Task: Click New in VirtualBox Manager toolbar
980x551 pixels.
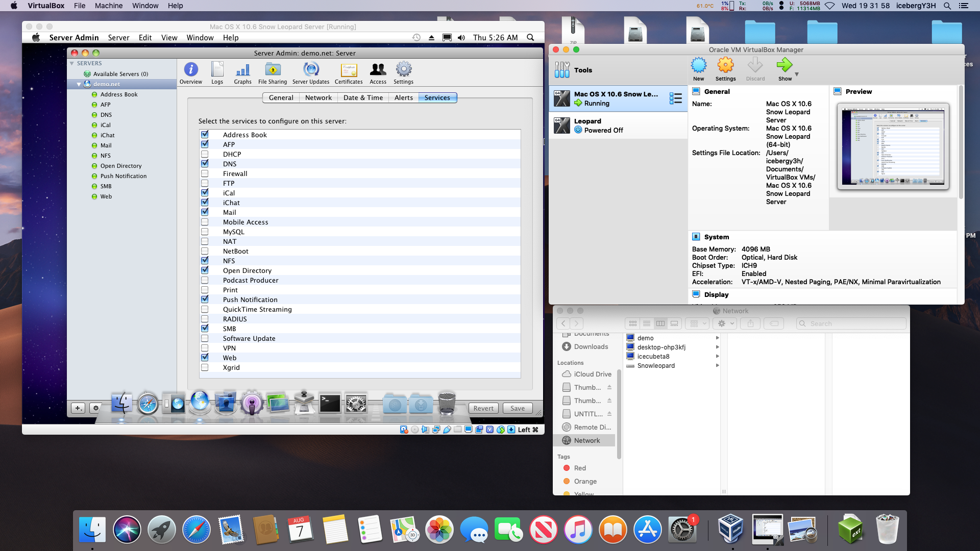Action: (699, 69)
